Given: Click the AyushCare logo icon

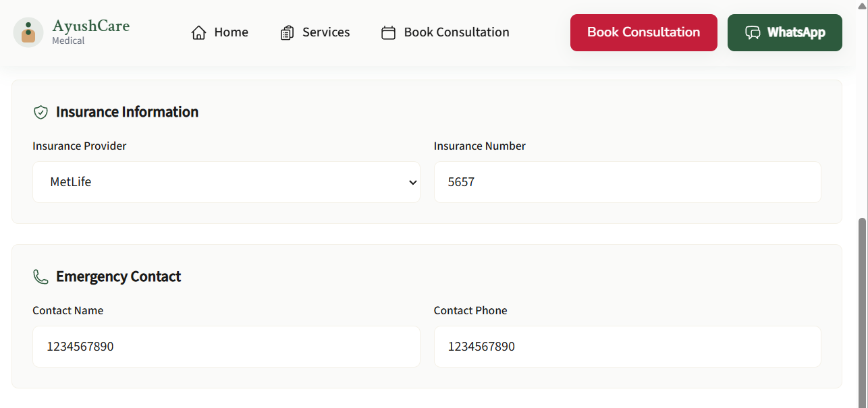Looking at the screenshot, I should 28,32.
